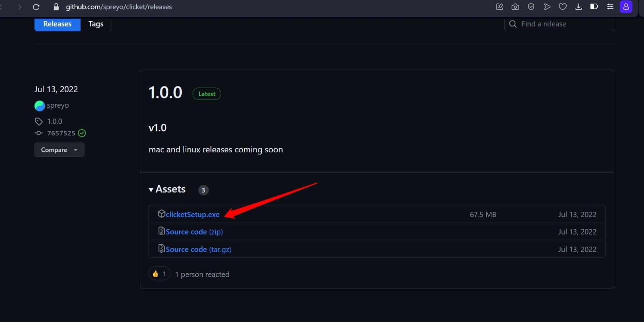Screen dimensions: 644x322
Task: Click the search magnifier icon
Action: tap(513, 24)
